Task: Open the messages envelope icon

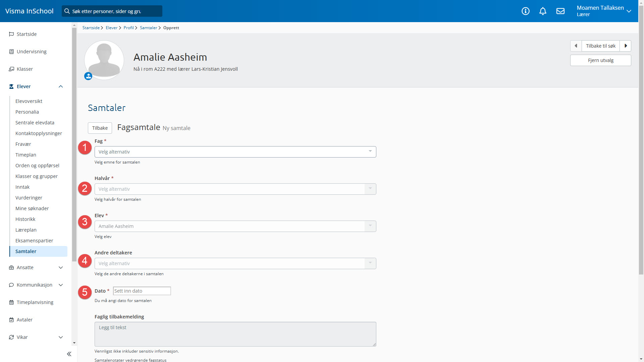Action: click(x=560, y=11)
